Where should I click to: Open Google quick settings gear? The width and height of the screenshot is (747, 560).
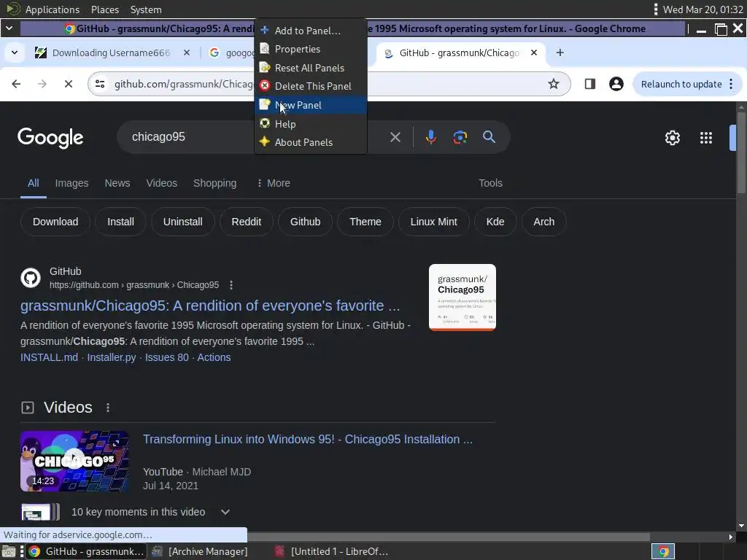(672, 138)
